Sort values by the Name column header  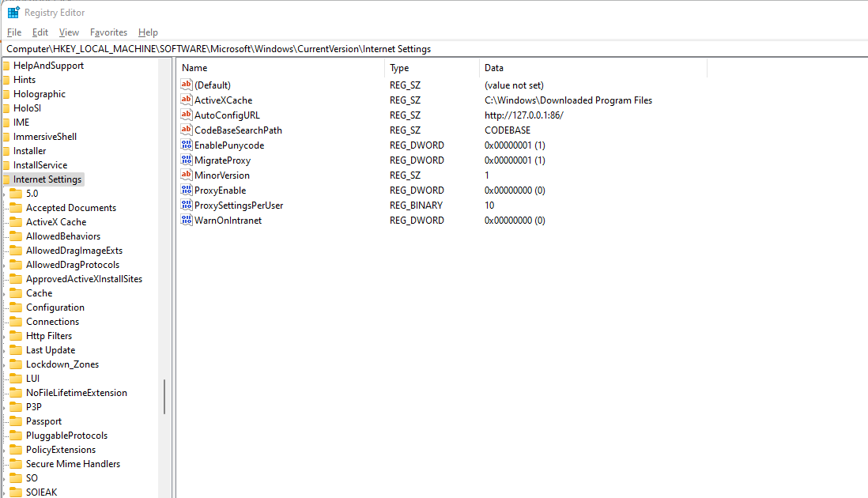click(x=281, y=67)
